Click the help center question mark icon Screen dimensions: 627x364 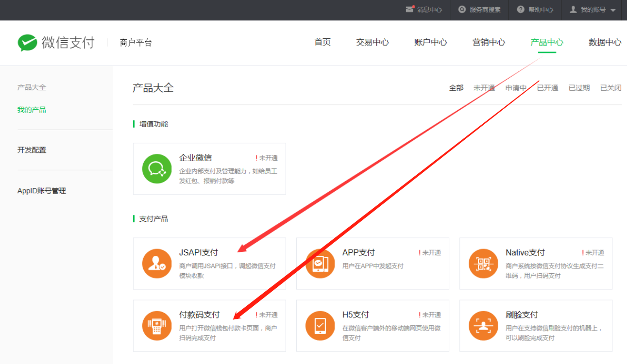point(521,9)
